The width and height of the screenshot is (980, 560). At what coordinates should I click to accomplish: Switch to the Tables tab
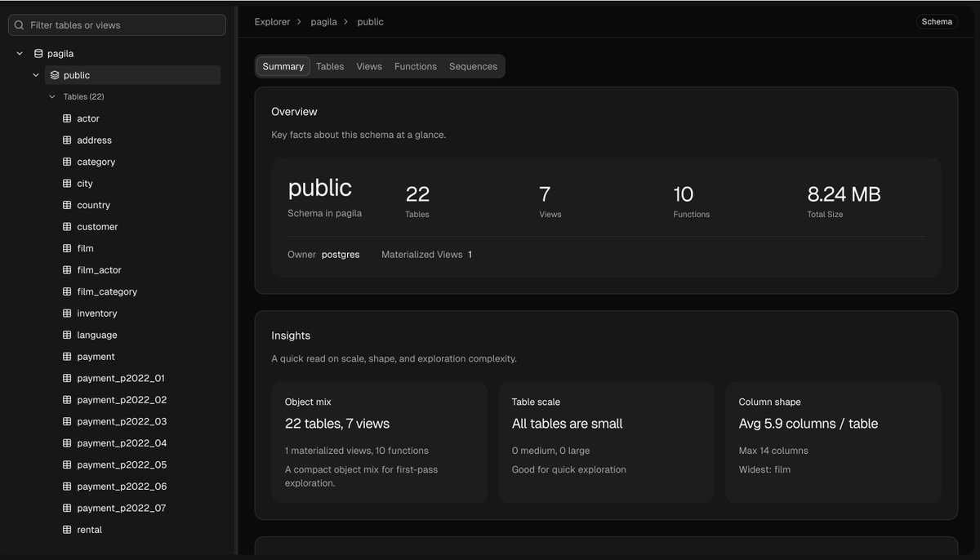pyautogui.click(x=330, y=66)
